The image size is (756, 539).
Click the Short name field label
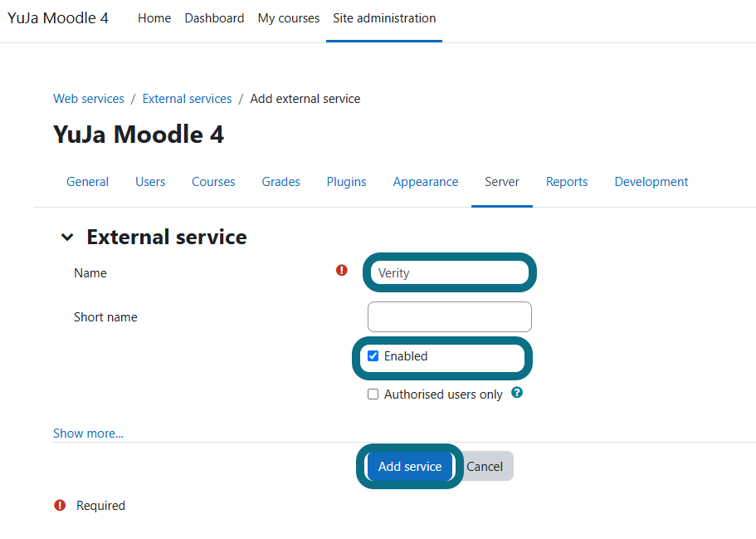[x=105, y=317]
